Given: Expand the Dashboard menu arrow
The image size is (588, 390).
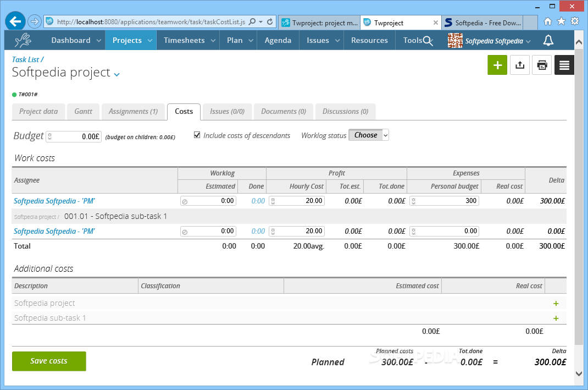Looking at the screenshot, I should pos(98,41).
